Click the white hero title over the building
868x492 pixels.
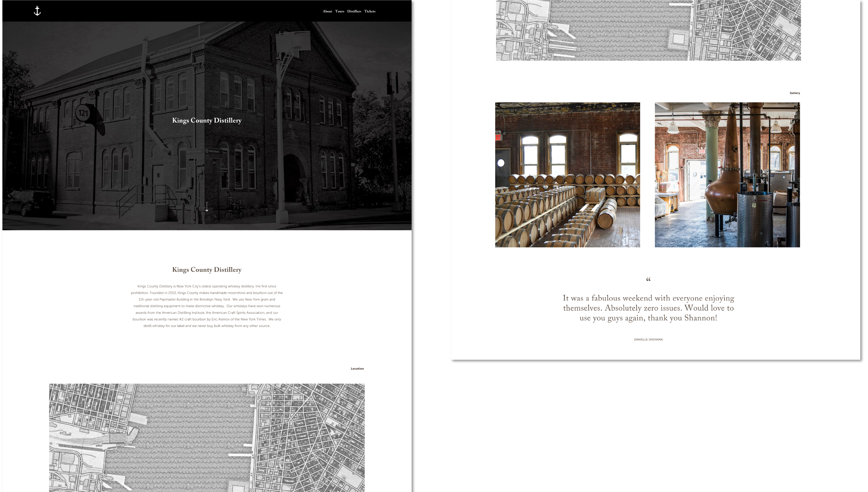click(x=207, y=120)
